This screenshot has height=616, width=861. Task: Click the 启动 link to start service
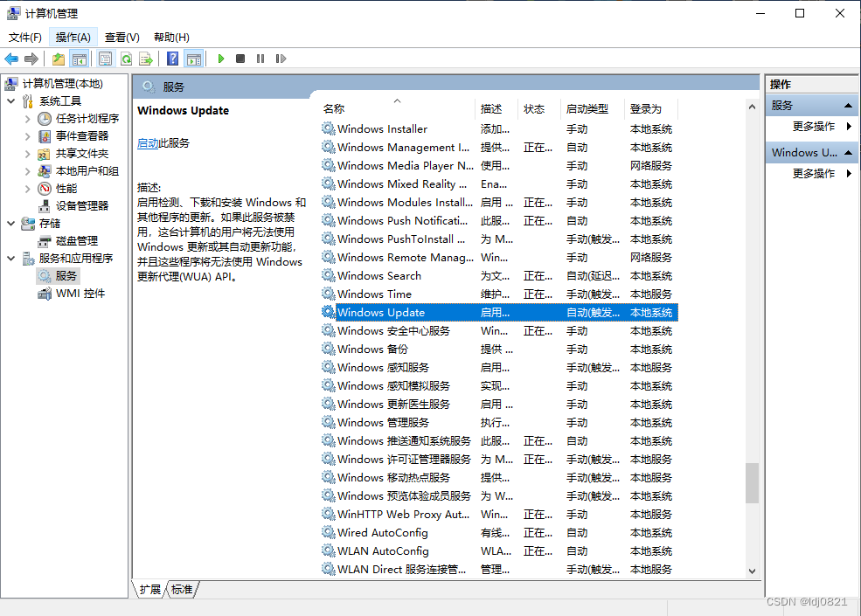pos(147,143)
